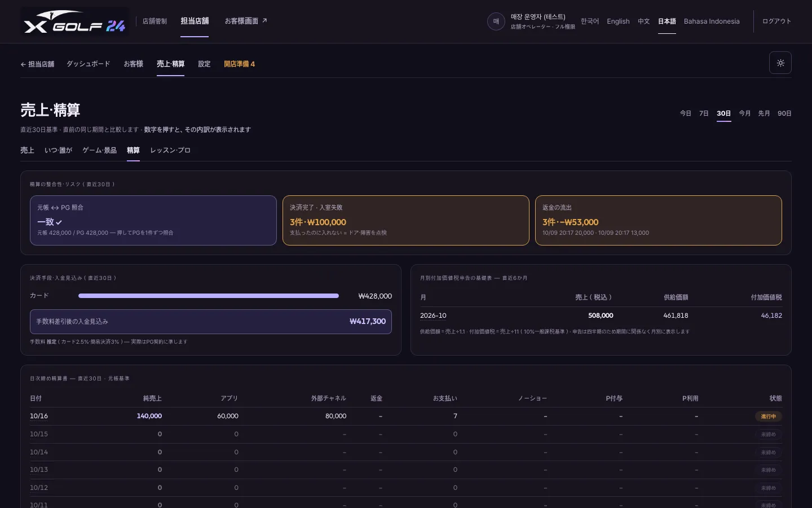Click the 一致 checkmark in PG照合 card
Viewport: 812px width, 508px height.
(x=59, y=222)
